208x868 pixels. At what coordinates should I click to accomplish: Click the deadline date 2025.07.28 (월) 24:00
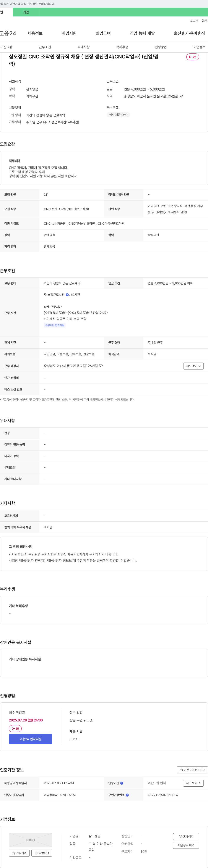coord(26,720)
